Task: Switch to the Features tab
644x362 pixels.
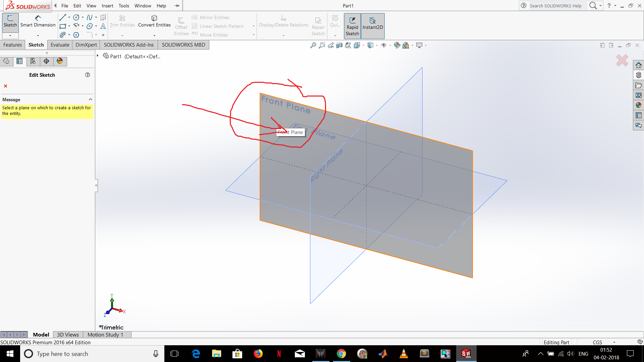Action: tap(12, 45)
